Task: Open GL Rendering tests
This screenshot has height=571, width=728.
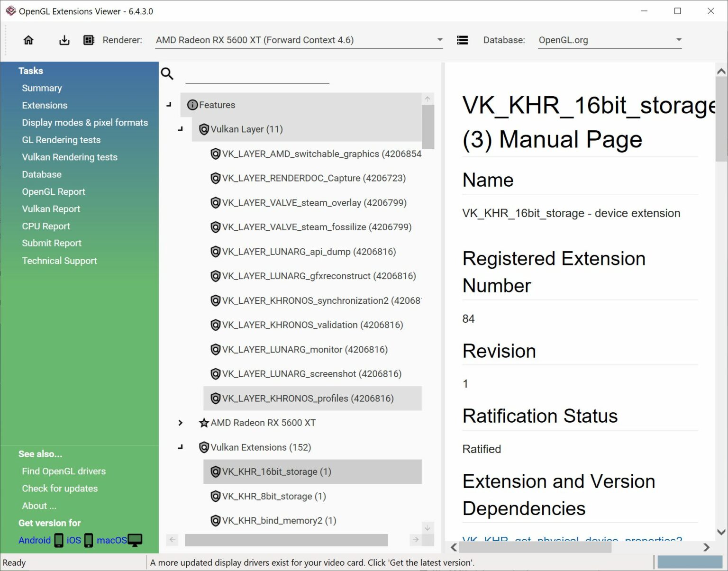Action: coord(61,140)
